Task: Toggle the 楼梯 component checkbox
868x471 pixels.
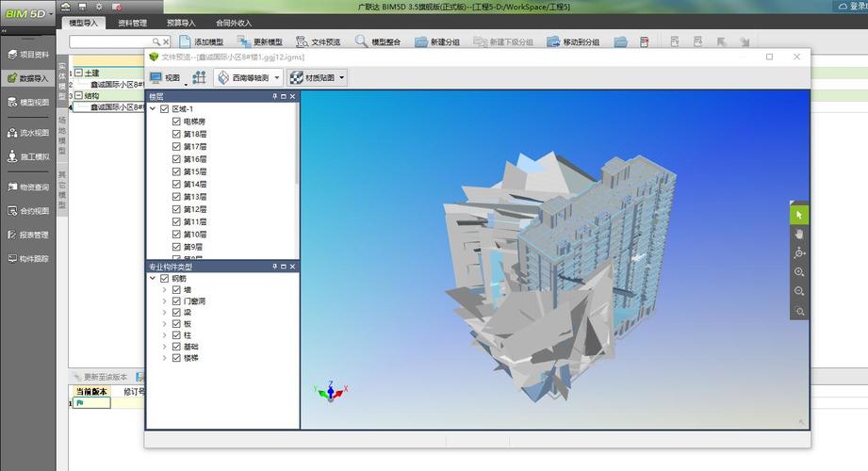Action: pos(176,358)
